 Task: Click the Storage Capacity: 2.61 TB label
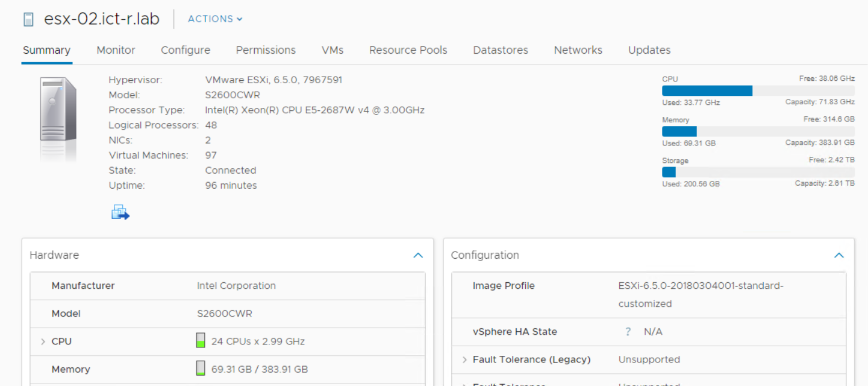click(x=825, y=183)
